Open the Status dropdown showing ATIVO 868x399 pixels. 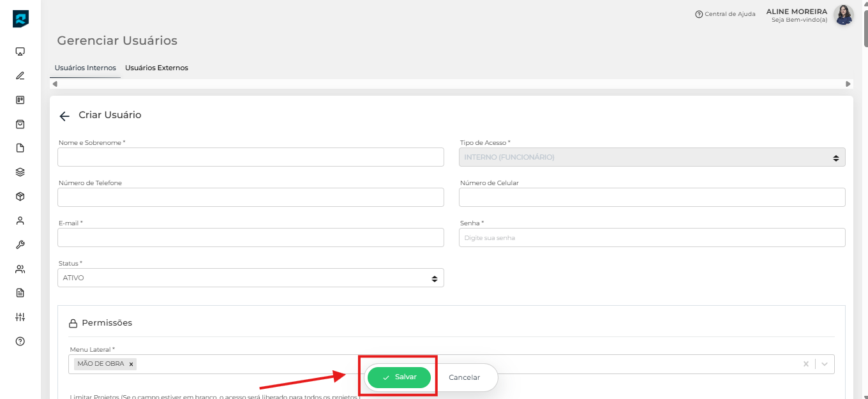(x=250, y=278)
